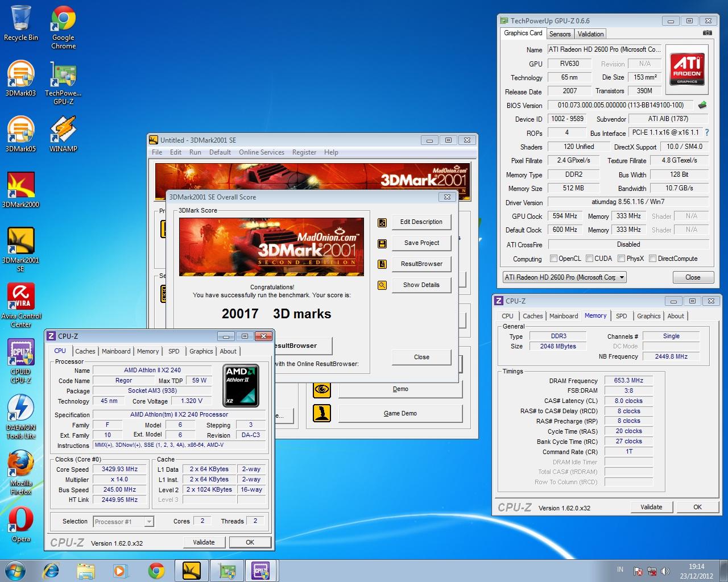Open the Recycle Bin desktop icon

(x=21, y=23)
